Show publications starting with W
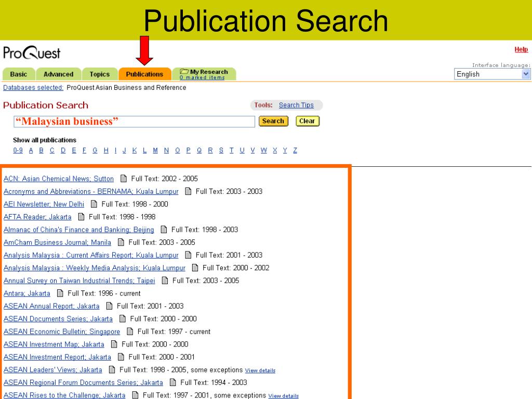The width and height of the screenshot is (532, 399). [263, 150]
